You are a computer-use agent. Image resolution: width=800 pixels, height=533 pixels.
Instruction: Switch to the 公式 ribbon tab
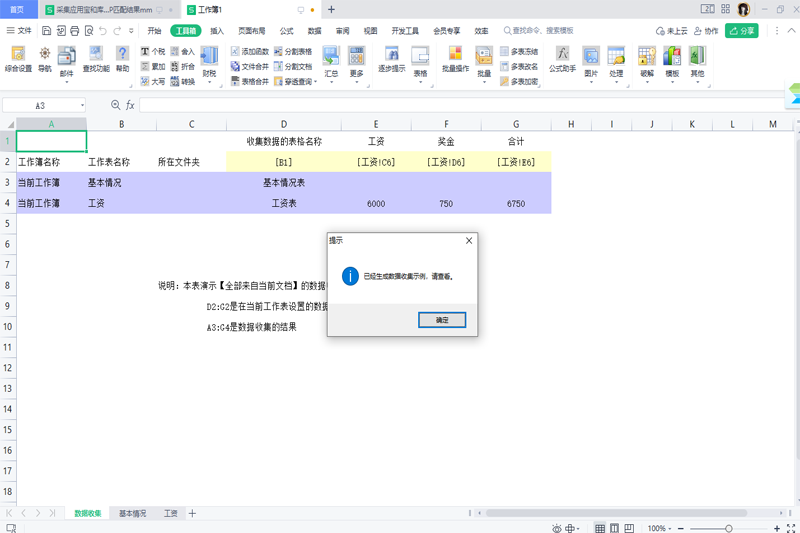287,31
